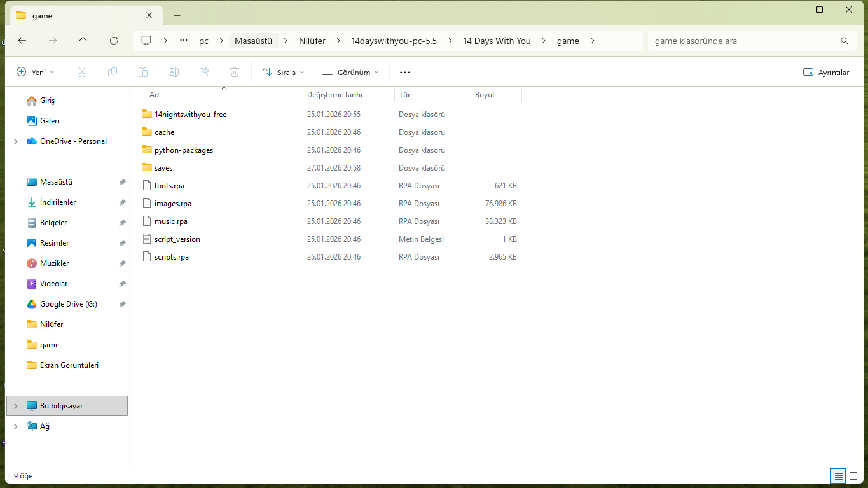Click the Copy icon in toolbar
868x488 pixels.
[x=113, y=72]
